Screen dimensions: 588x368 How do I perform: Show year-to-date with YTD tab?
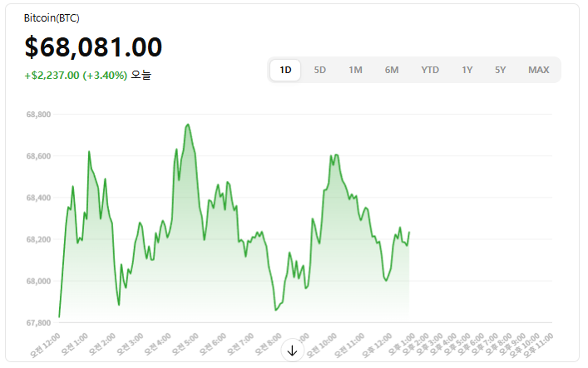point(430,70)
